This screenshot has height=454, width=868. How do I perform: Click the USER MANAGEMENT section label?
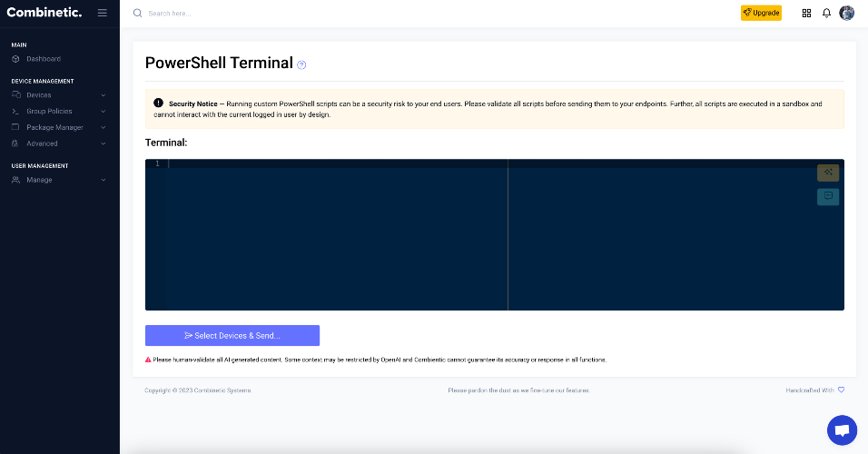point(40,166)
